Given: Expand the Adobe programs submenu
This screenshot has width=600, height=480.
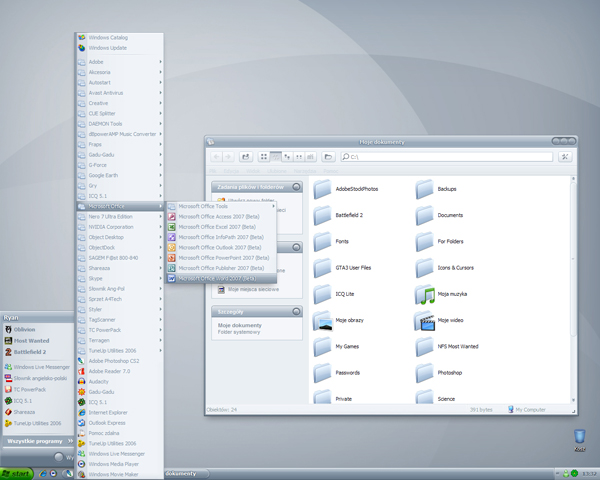Looking at the screenshot, I should coord(120,62).
